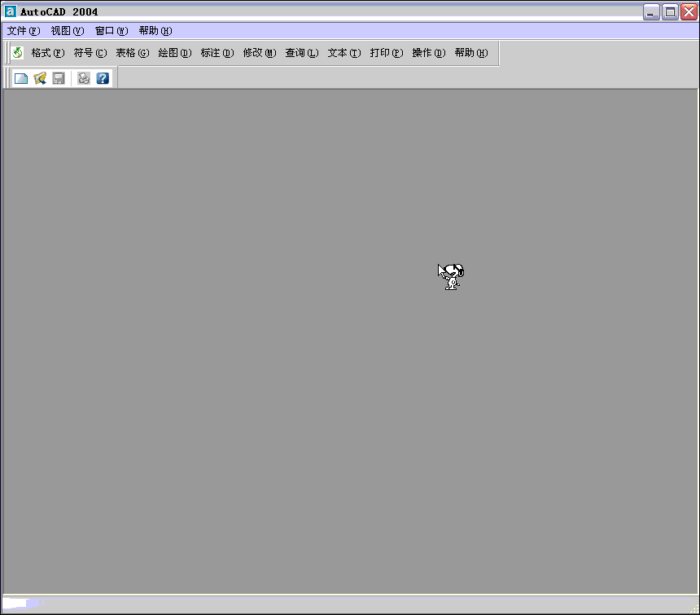
Task: Open the 视图 (View) menu
Action: coord(67,30)
